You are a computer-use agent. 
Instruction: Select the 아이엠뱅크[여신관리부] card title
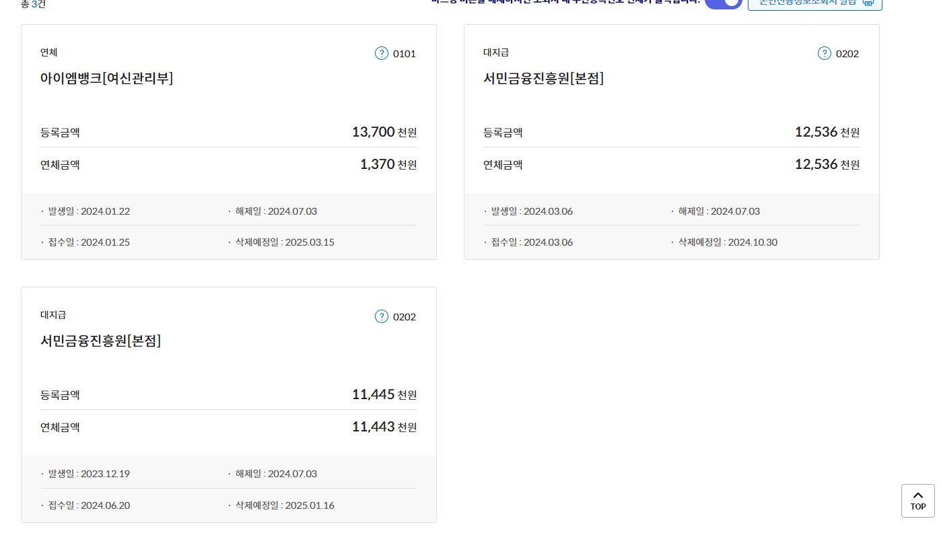click(106, 78)
